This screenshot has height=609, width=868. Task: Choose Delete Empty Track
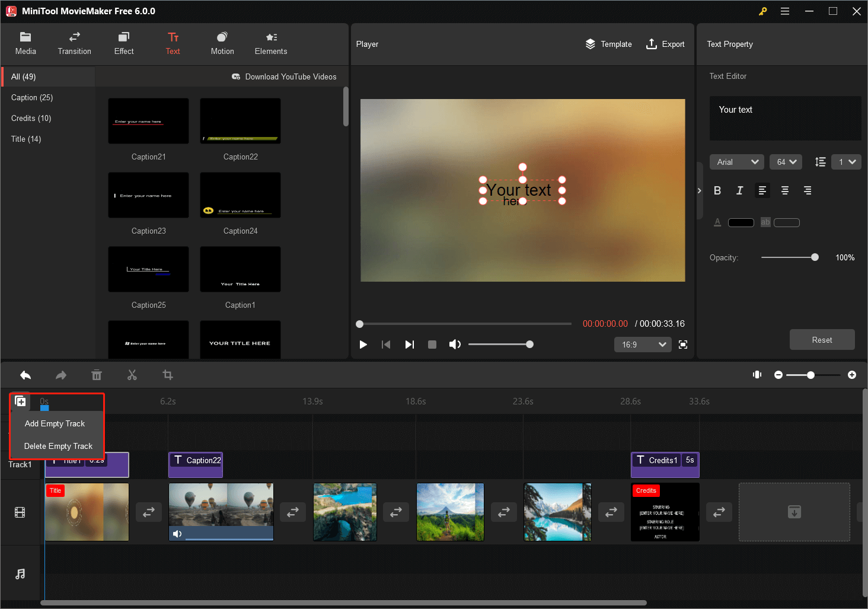click(x=58, y=446)
